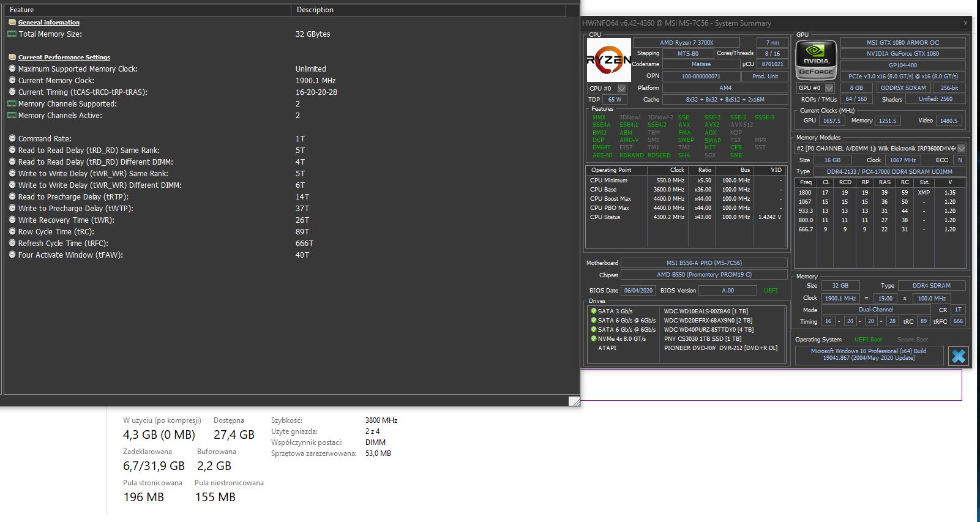Screen dimensions: 980x522
Task: Click the Zadeklarowana 6,7/31,9 GB value
Action: click(154, 466)
